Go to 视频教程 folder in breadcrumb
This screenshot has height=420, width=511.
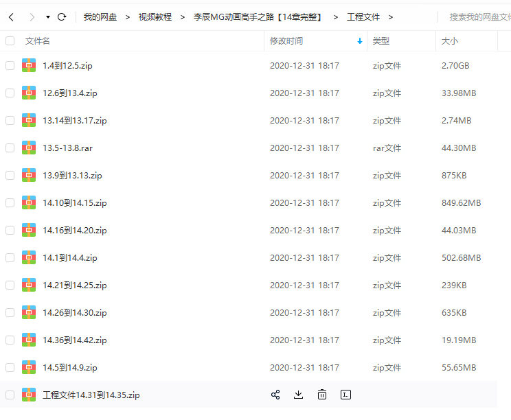click(x=155, y=16)
